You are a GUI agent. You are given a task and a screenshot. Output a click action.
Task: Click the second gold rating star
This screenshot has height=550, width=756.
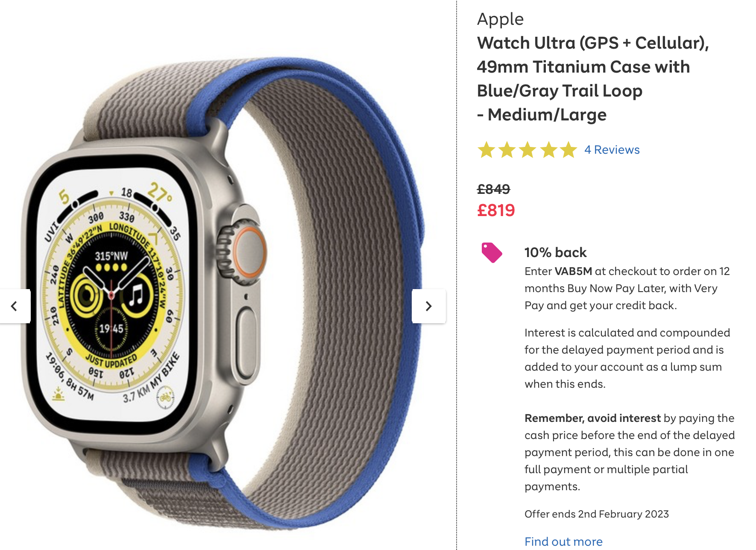tap(507, 150)
